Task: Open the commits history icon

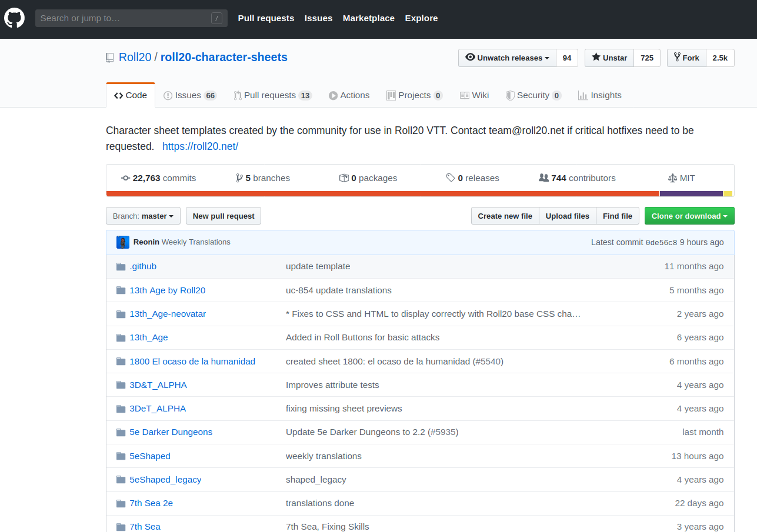Action: [125, 178]
